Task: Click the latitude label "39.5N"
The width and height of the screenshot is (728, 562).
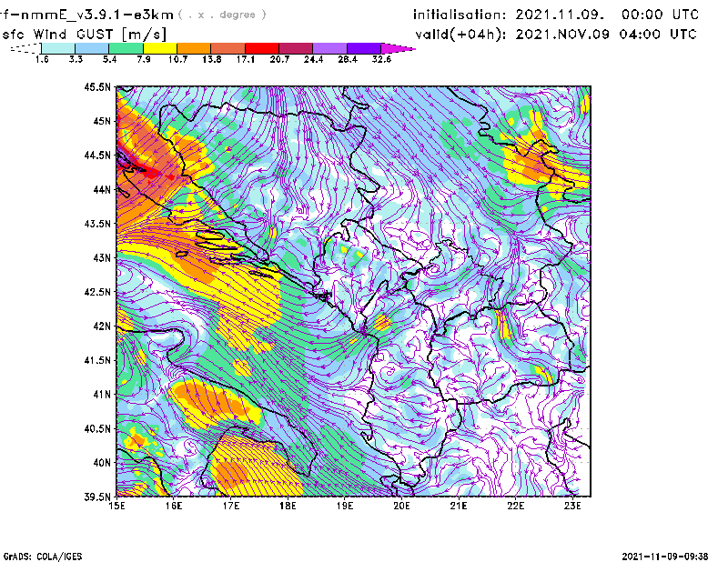Action: point(97,497)
